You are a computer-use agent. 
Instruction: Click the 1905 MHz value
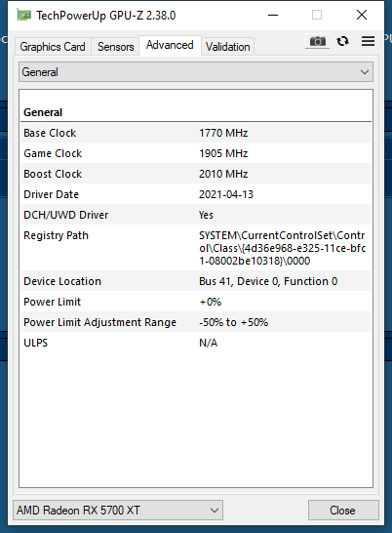(x=223, y=153)
